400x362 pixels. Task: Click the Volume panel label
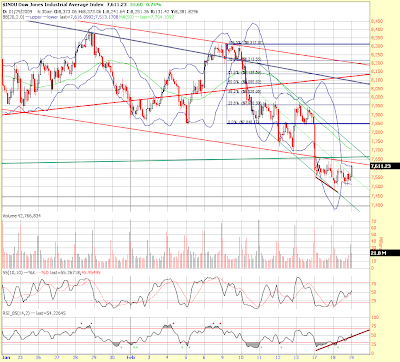[x=22, y=216]
